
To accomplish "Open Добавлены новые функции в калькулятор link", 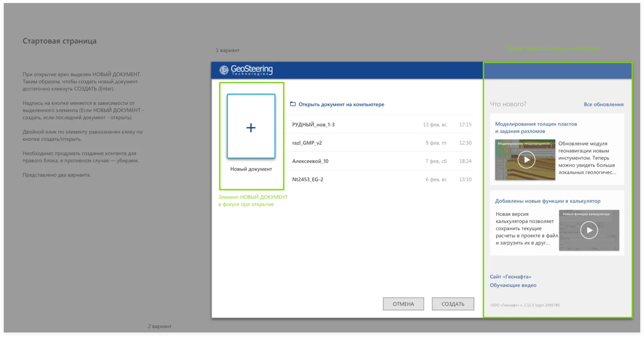I will point(547,201).
